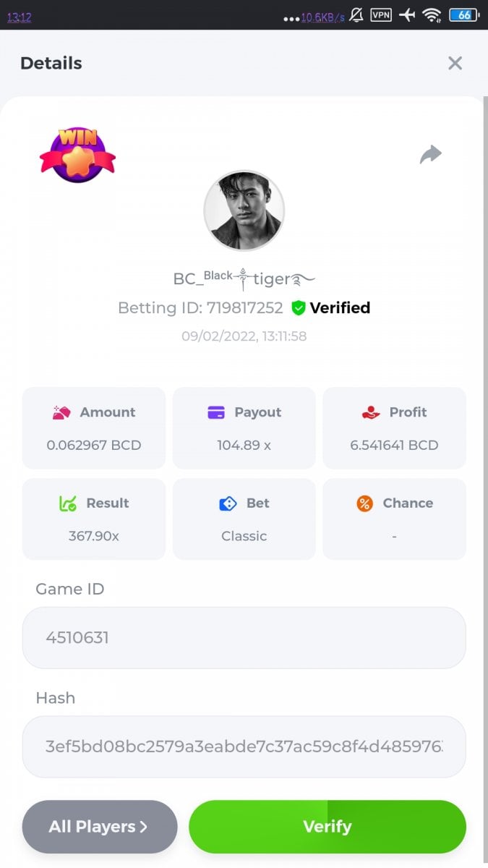
Task: Click the Profit hand icon
Action: coord(371,412)
